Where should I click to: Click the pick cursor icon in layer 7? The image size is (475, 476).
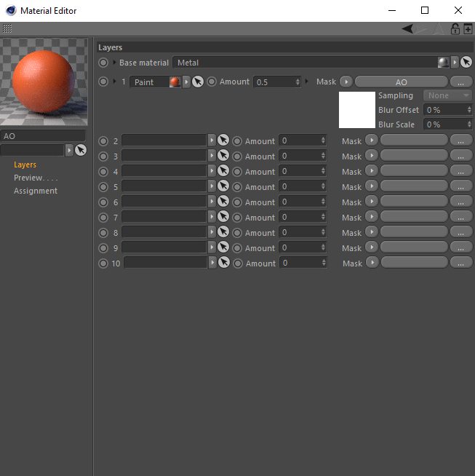pyautogui.click(x=223, y=216)
